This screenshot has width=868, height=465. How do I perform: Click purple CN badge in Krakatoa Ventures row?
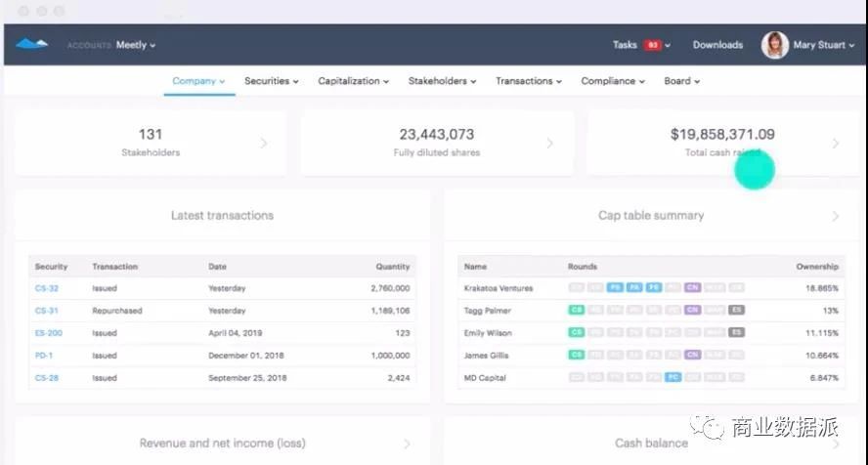coord(692,287)
